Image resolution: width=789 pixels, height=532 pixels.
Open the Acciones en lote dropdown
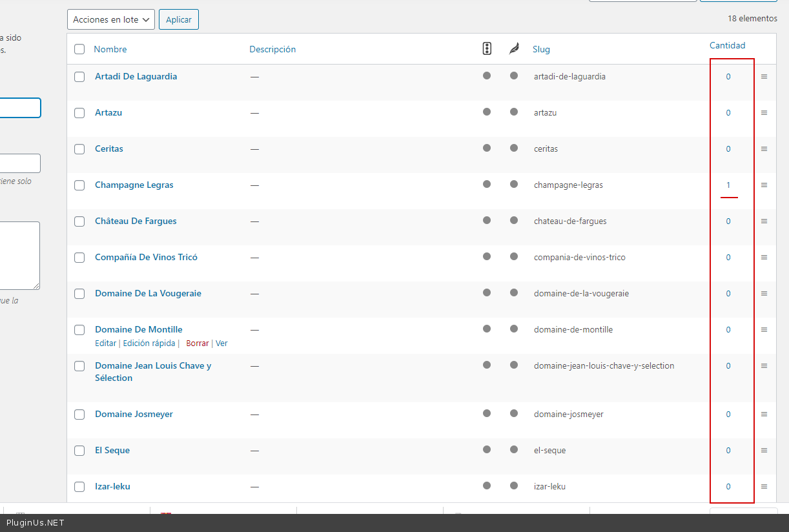111,19
